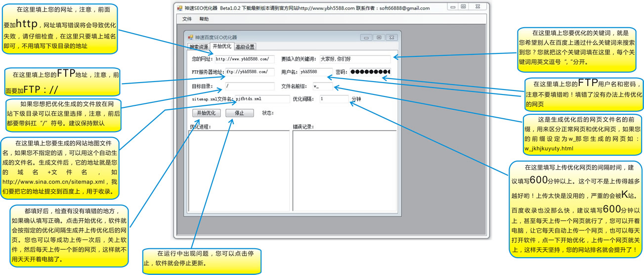The image size is (644, 275).
Task: Focus the 目标目录 directory field
Action: tap(249, 86)
